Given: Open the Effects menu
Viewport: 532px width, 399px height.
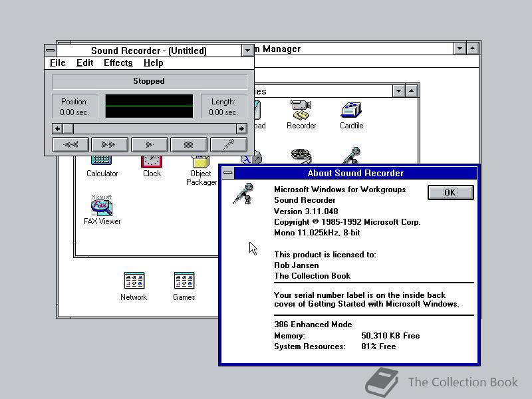Looking at the screenshot, I should coord(118,63).
